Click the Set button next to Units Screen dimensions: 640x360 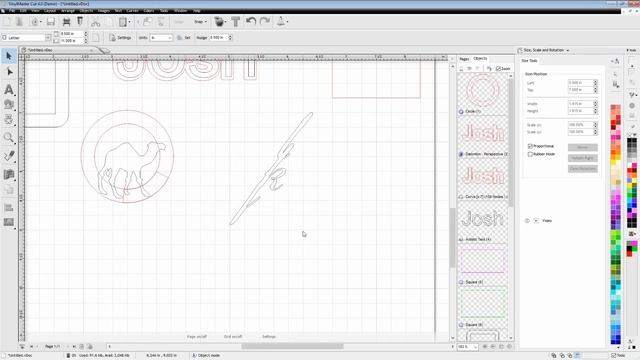point(184,38)
